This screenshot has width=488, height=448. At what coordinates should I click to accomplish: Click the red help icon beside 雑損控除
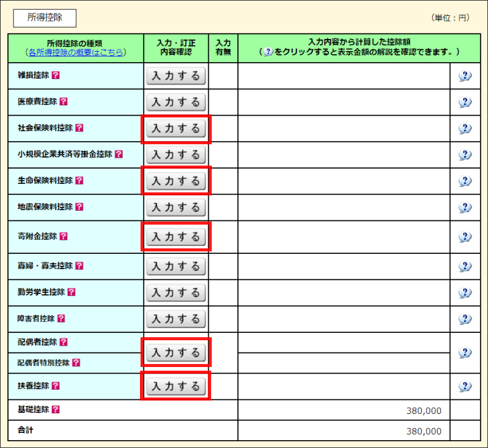55,75
